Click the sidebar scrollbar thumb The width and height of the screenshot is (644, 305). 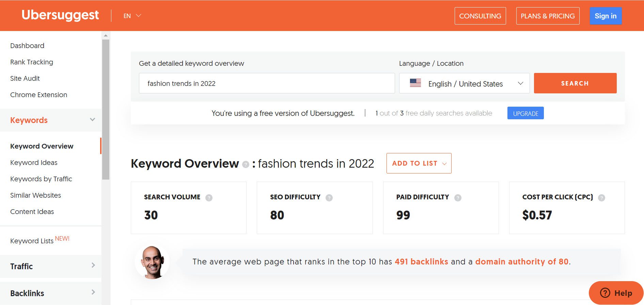[106, 109]
